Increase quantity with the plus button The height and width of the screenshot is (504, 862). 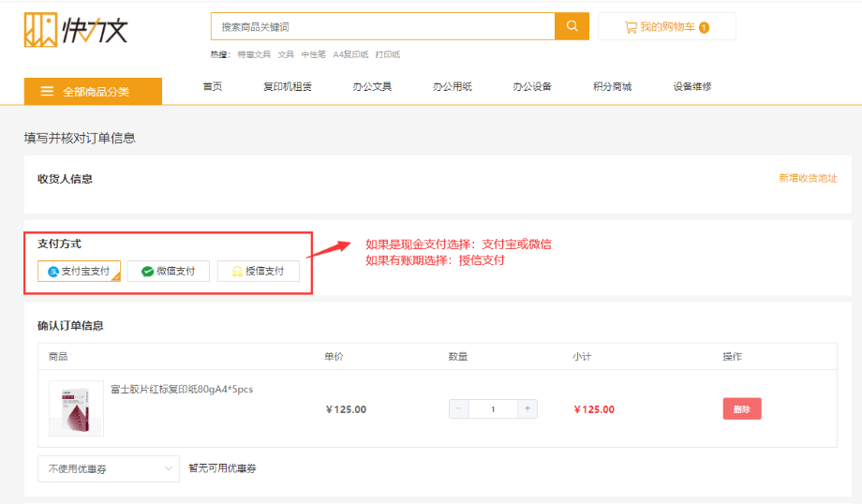pos(528,408)
